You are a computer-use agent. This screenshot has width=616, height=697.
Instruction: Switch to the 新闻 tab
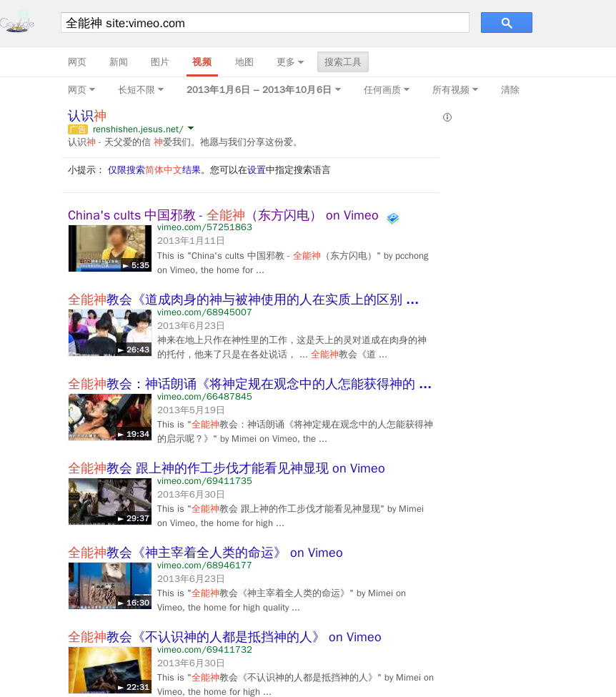click(x=118, y=62)
